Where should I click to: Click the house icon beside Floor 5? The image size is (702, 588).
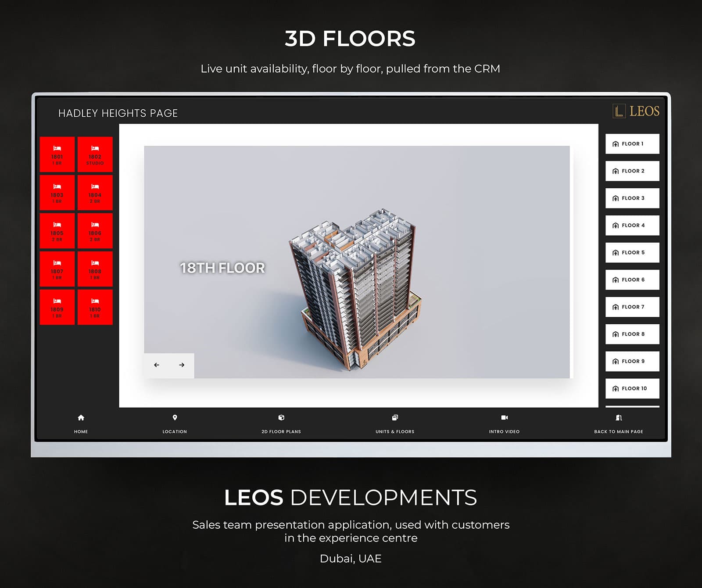click(616, 253)
